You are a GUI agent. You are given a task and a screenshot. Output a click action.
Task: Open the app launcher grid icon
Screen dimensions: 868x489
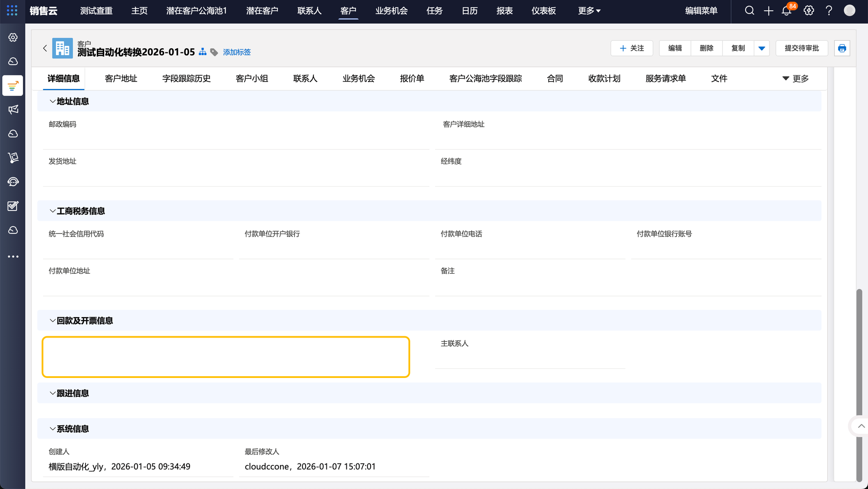[12, 10]
